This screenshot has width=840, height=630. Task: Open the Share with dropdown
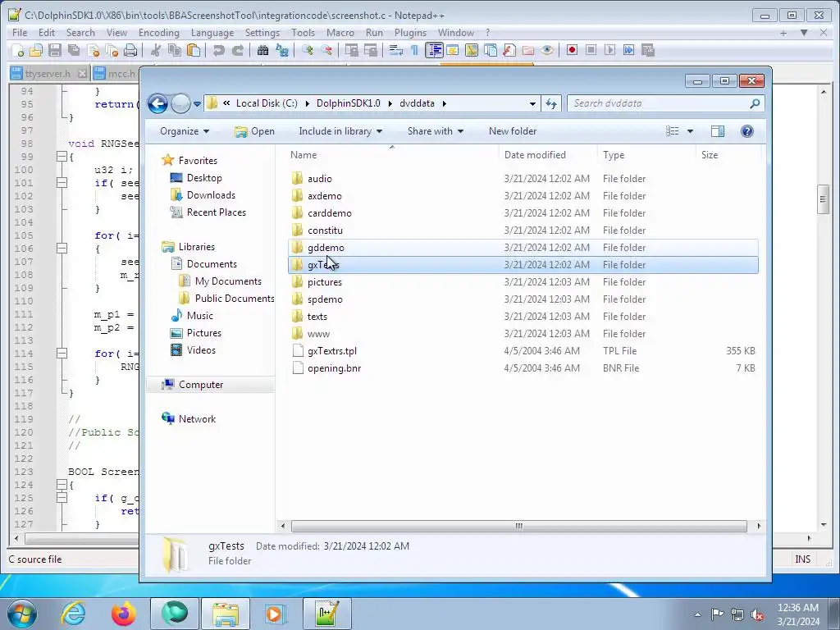coord(436,131)
